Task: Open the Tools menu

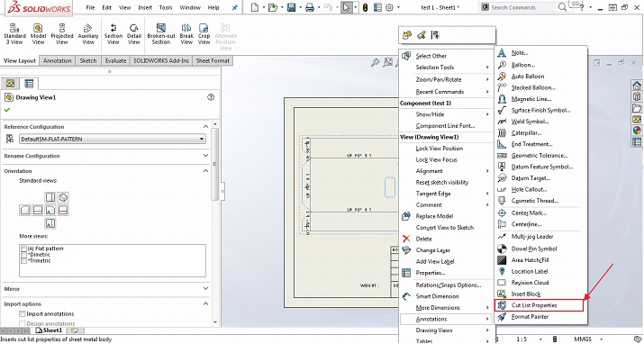Action: tap(166, 7)
